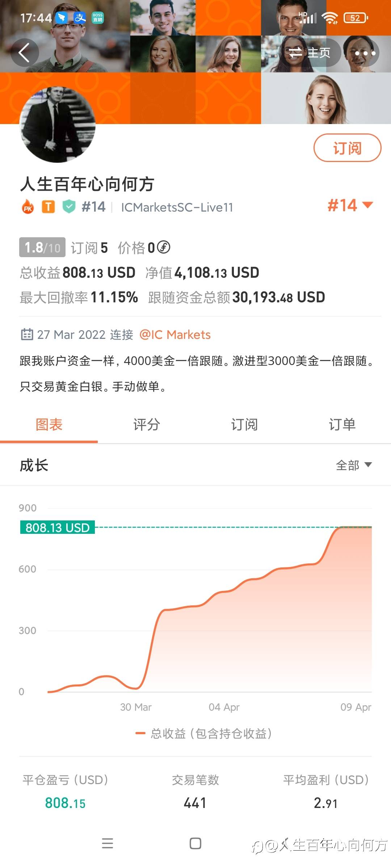Open the @IC Markets broker link
This screenshot has width=391, height=868.
point(175,335)
